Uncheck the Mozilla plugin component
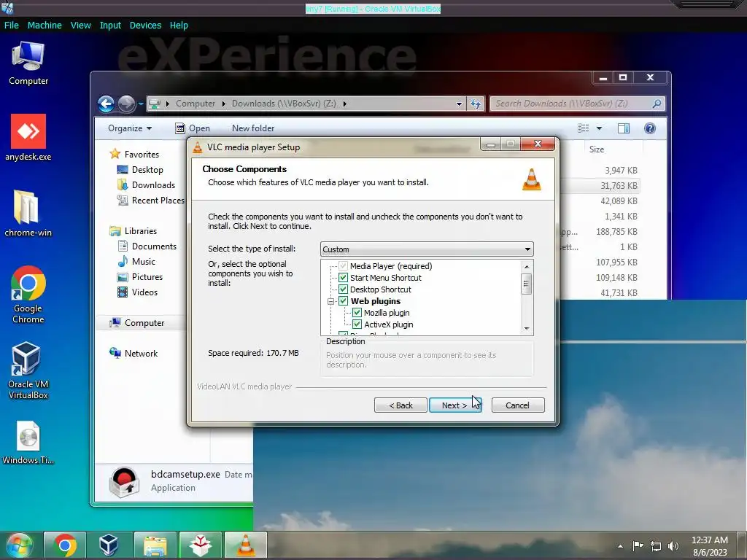This screenshot has height=560, width=747. [x=357, y=313]
